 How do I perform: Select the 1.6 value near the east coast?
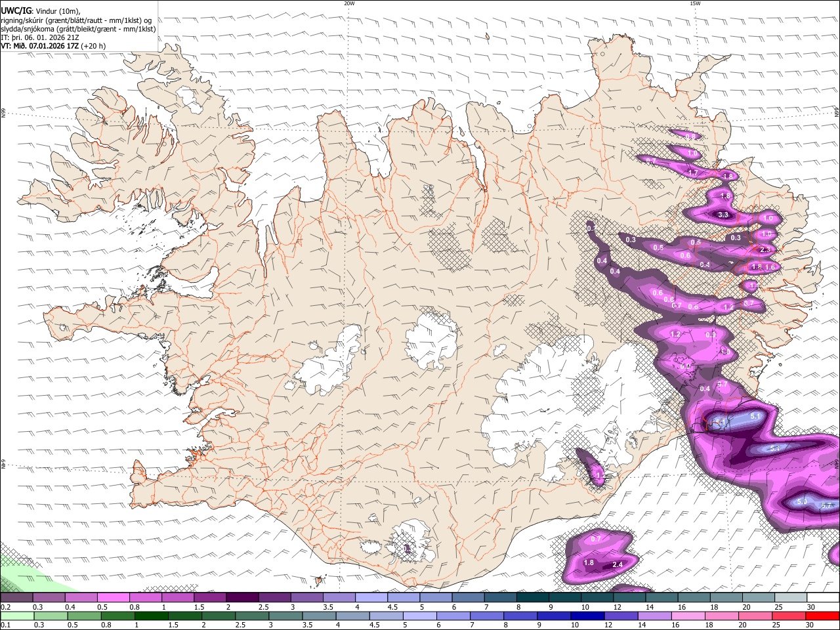click(x=770, y=267)
